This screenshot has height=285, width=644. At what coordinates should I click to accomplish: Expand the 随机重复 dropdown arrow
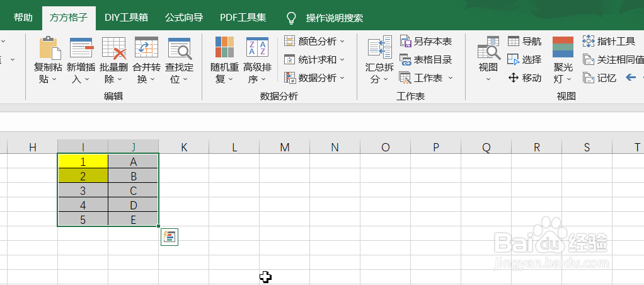pos(231,80)
